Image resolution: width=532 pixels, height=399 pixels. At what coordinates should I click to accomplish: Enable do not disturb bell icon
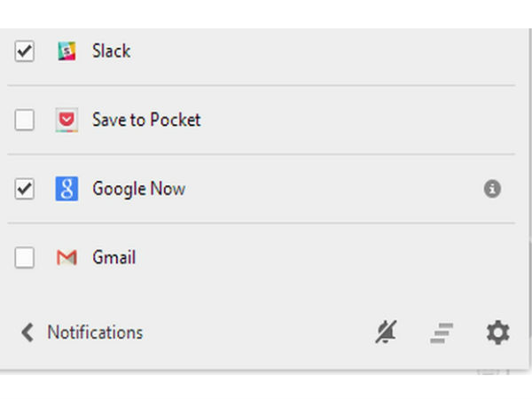pyautogui.click(x=386, y=332)
